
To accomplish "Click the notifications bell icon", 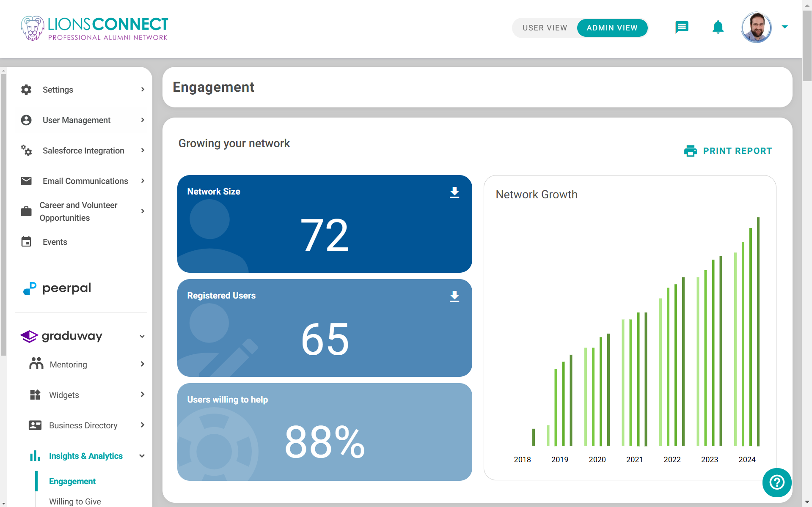I will pyautogui.click(x=718, y=27).
